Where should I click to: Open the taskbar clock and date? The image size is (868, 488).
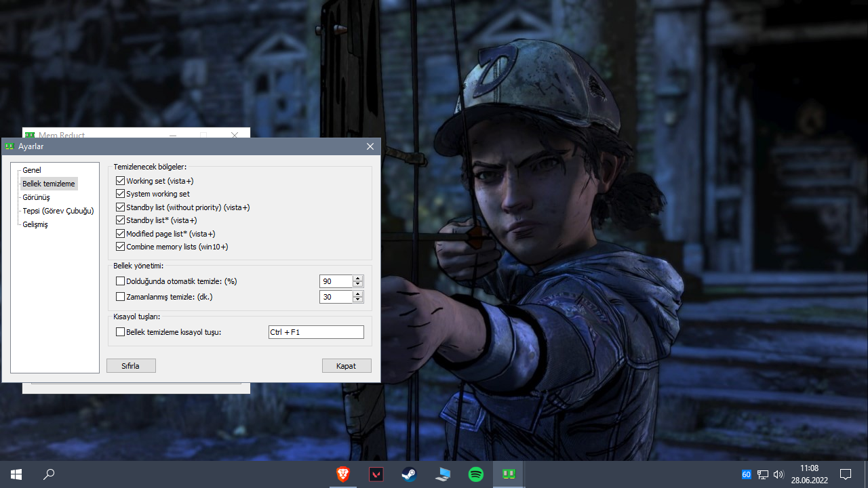click(809, 474)
